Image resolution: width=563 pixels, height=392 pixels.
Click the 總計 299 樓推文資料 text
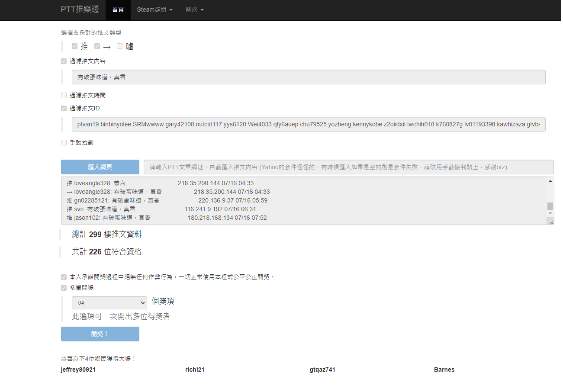tap(106, 235)
